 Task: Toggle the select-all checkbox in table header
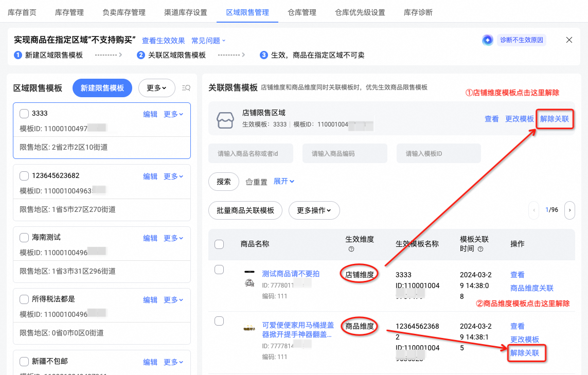pos(219,244)
